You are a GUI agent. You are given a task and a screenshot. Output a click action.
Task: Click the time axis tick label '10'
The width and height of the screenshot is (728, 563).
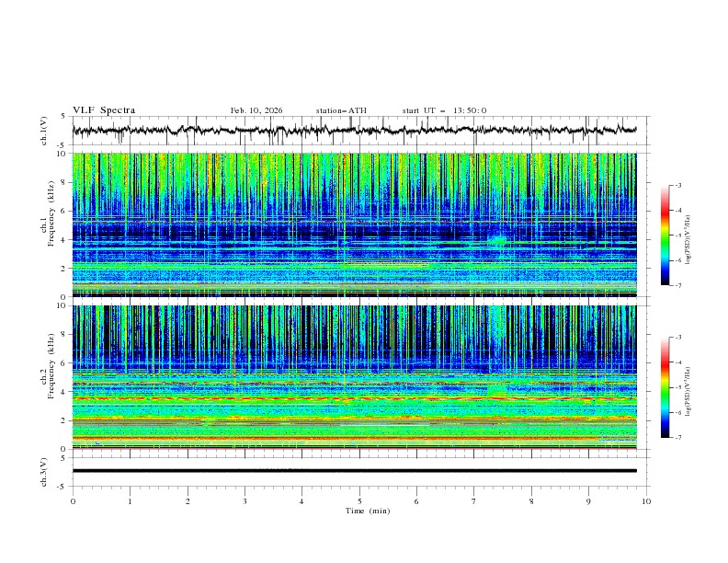646,501
